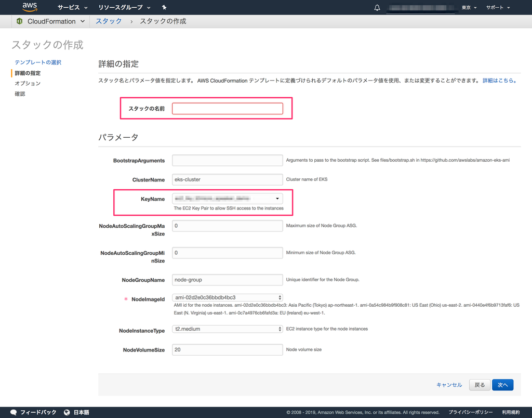Focus the BootstrapArguments input field

pyautogui.click(x=228, y=160)
